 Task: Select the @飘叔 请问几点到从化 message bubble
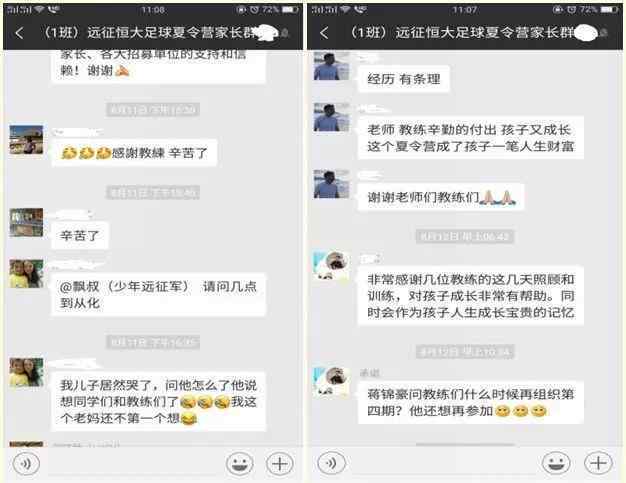pos(158,295)
